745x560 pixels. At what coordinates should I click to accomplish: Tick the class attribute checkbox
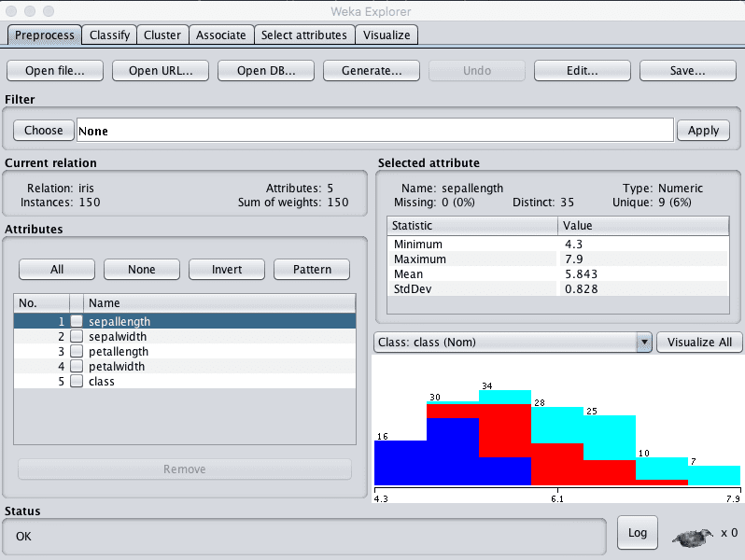[77, 382]
